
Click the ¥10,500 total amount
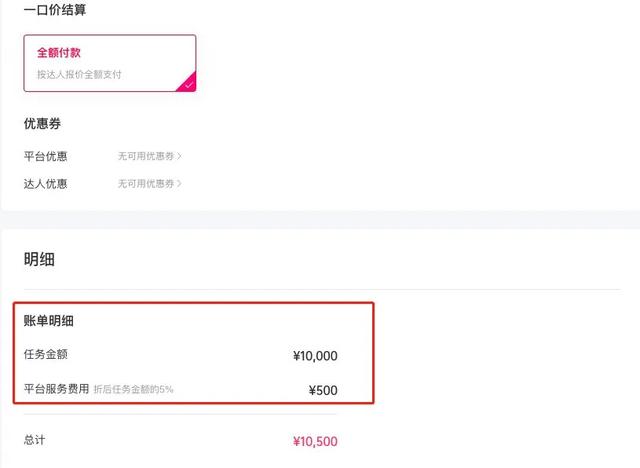pos(315,441)
